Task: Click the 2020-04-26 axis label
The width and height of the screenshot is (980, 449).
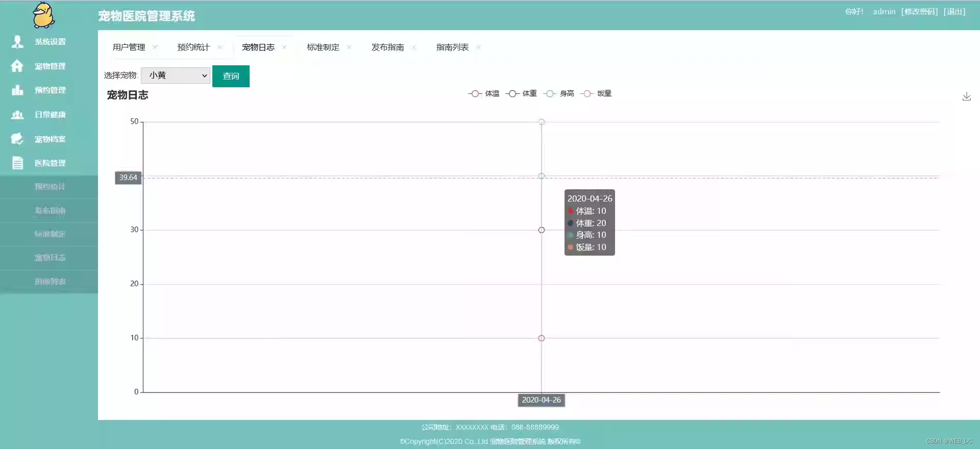Action: [x=542, y=400]
